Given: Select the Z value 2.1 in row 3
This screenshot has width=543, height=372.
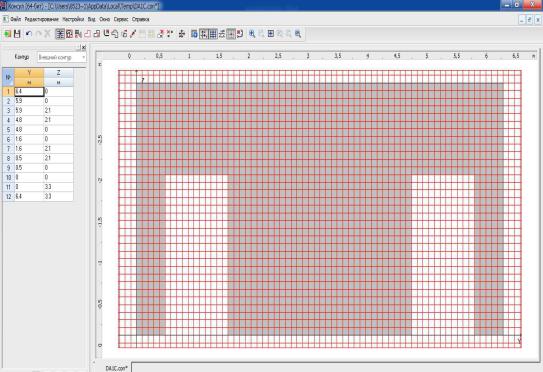Looking at the screenshot, I should pyautogui.click(x=59, y=110).
